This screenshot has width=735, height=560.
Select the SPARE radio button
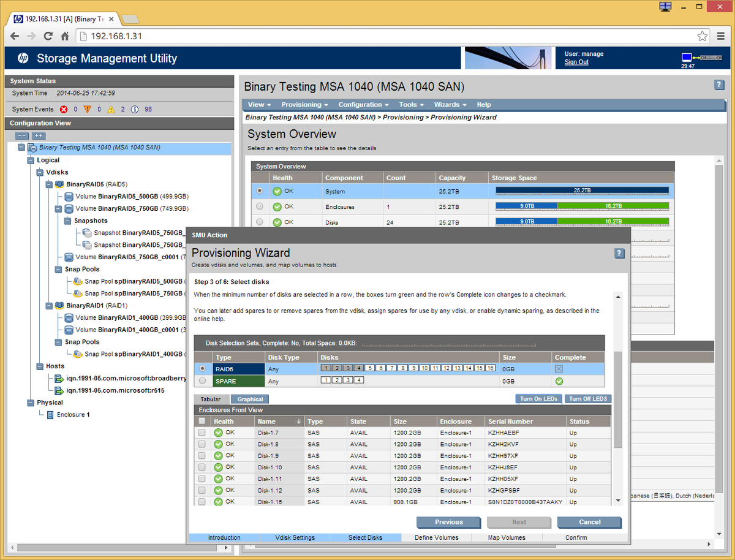203,380
